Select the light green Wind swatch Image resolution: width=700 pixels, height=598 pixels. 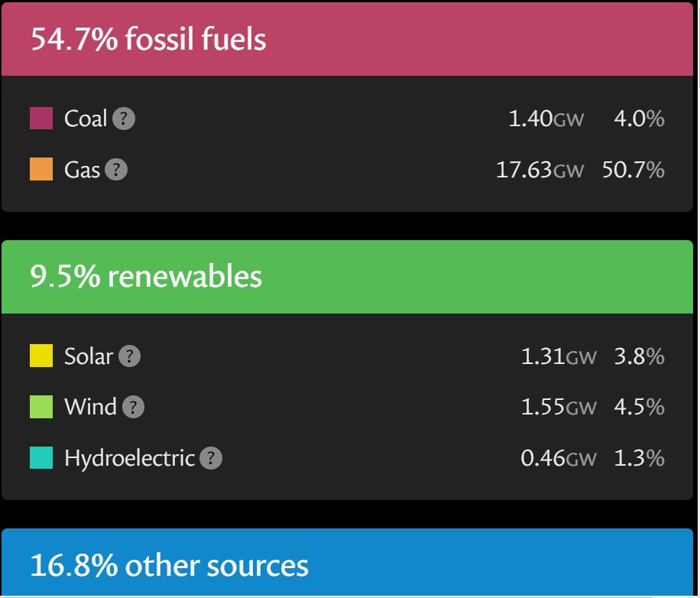click(41, 407)
